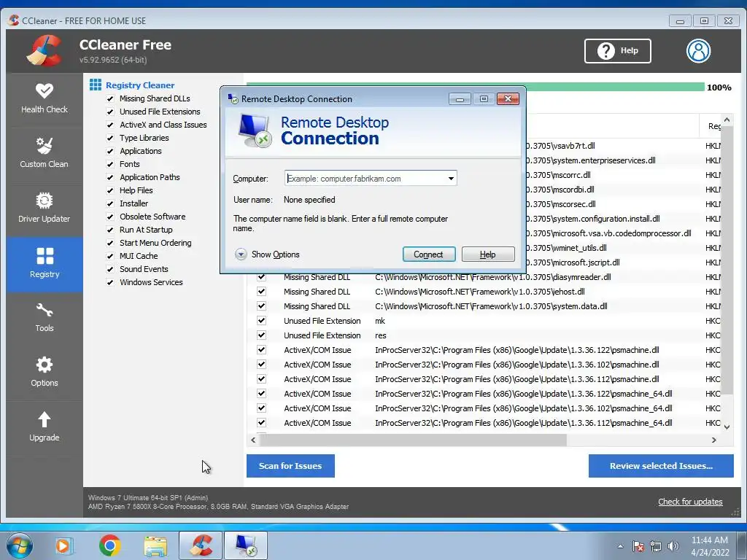Toggle Type Libraries checkbox
The height and width of the screenshot is (560, 747).
tap(110, 138)
